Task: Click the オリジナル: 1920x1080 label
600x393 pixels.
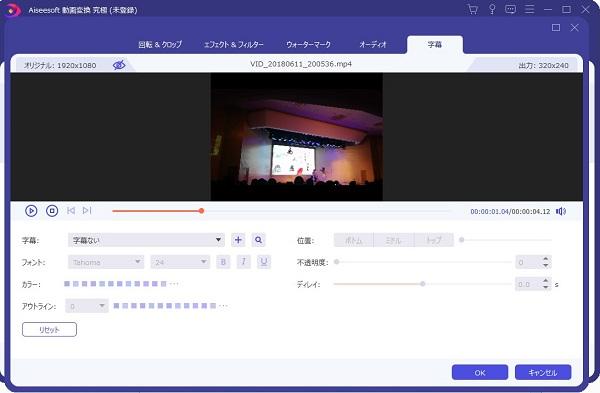Action: [x=60, y=65]
